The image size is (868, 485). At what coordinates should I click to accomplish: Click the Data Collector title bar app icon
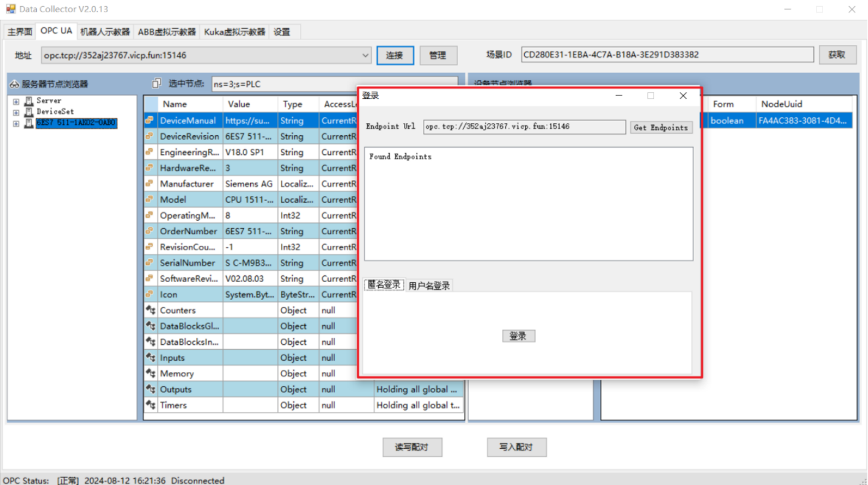pos(10,9)
